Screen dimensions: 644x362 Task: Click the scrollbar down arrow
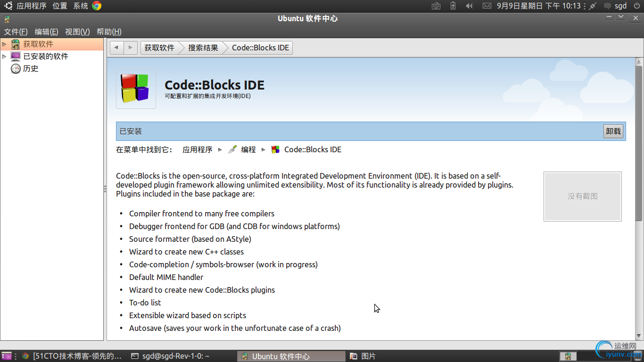tap(639, 337)
